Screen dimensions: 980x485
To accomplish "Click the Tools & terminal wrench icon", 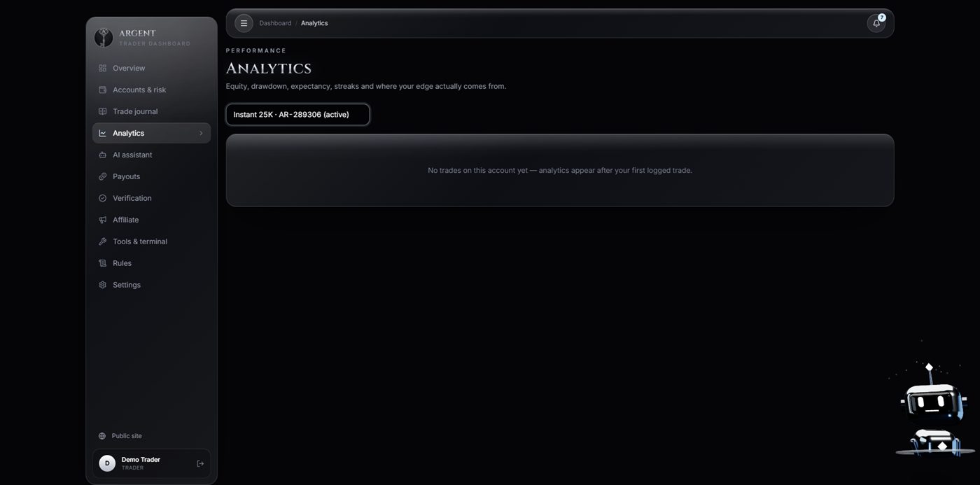I will (103, 241).
